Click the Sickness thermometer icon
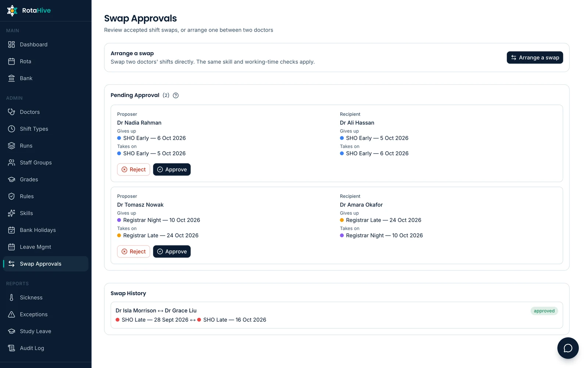Viewport: 588px width, 368px height. [11, 298]
